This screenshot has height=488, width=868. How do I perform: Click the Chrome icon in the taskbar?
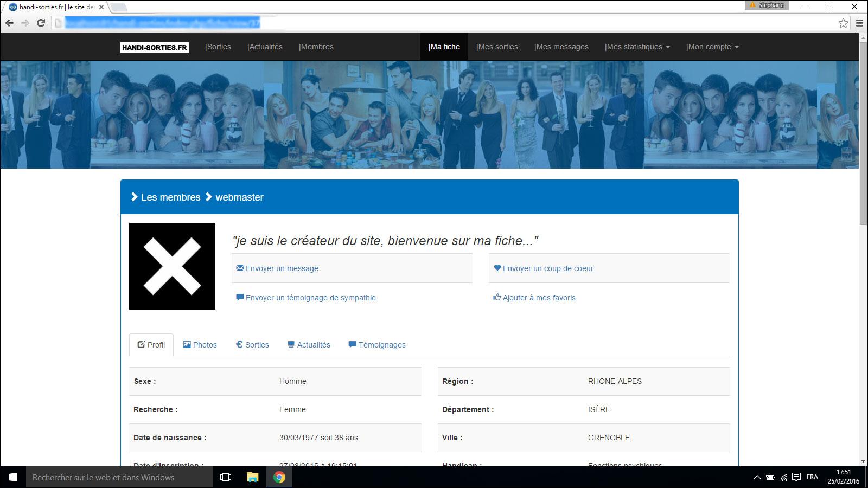click(279, 477)
